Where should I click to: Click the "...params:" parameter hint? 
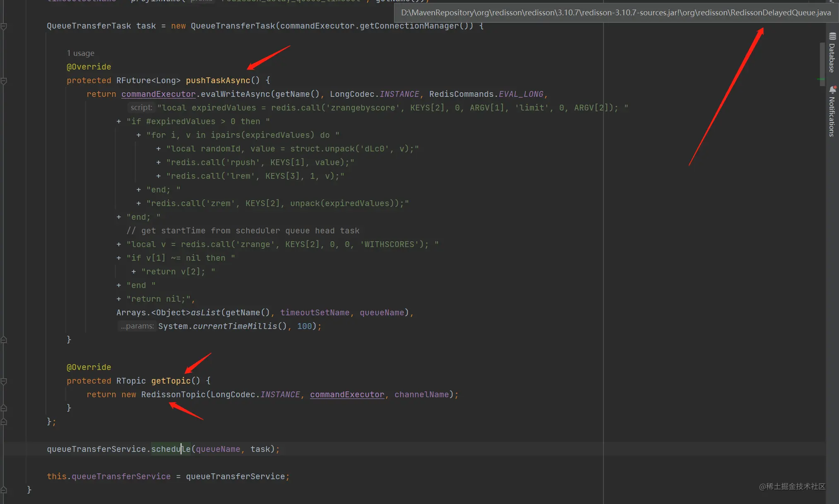click(x=137, y=326)
